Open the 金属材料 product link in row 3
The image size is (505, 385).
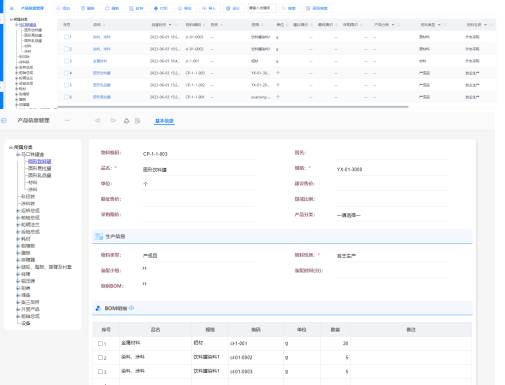100,61
